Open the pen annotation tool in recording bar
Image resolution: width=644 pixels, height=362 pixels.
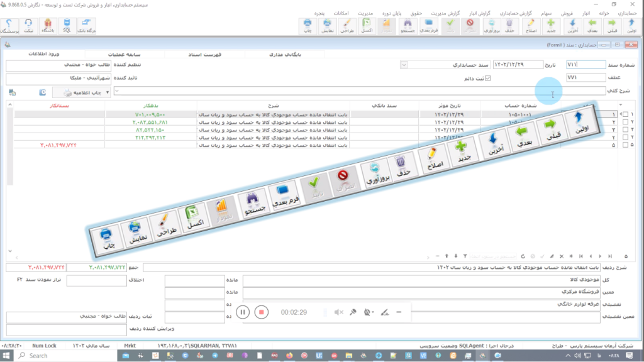(384, 312)
